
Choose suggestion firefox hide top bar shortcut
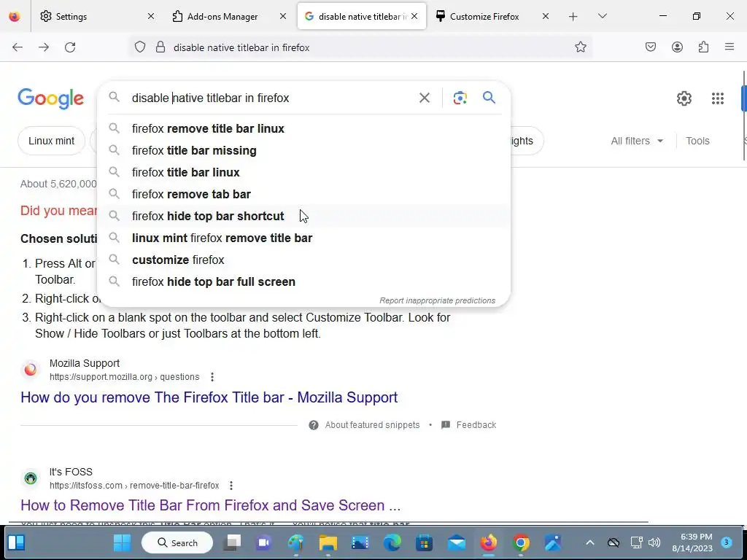point(304,216)
